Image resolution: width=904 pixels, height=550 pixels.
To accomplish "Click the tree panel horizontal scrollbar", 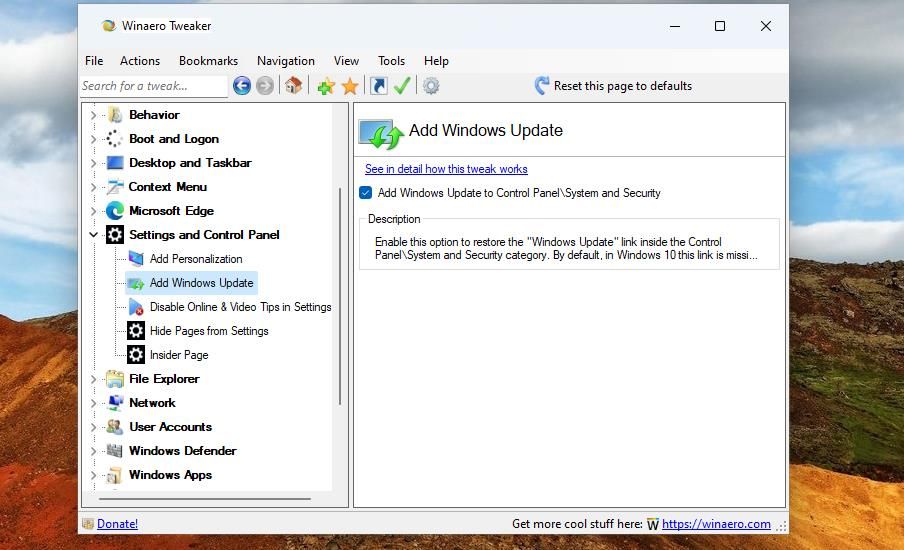I will point(205,499).
